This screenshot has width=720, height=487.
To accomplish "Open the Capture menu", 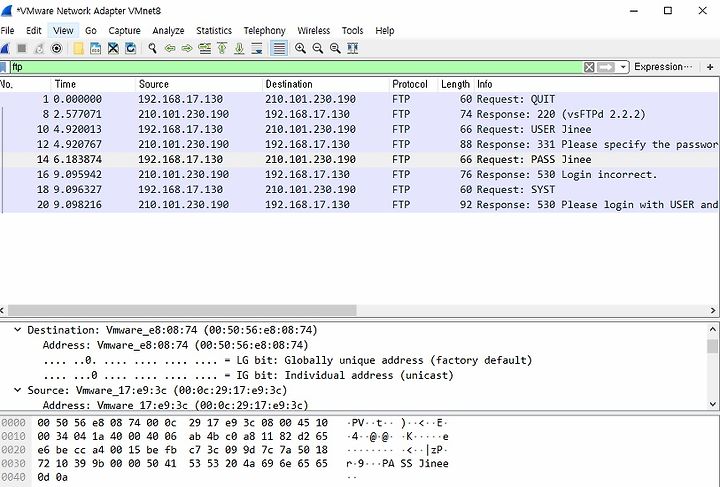I will click(124, 31).
